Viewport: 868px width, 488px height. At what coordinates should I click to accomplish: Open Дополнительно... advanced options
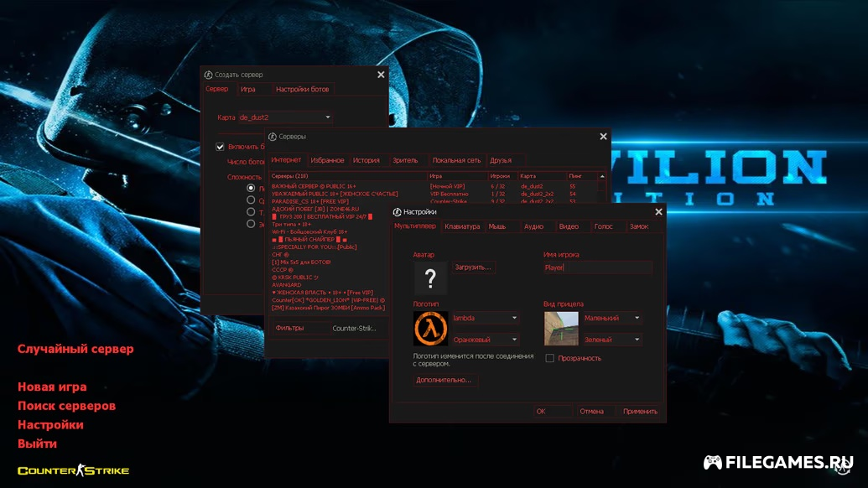pos(444,380)
